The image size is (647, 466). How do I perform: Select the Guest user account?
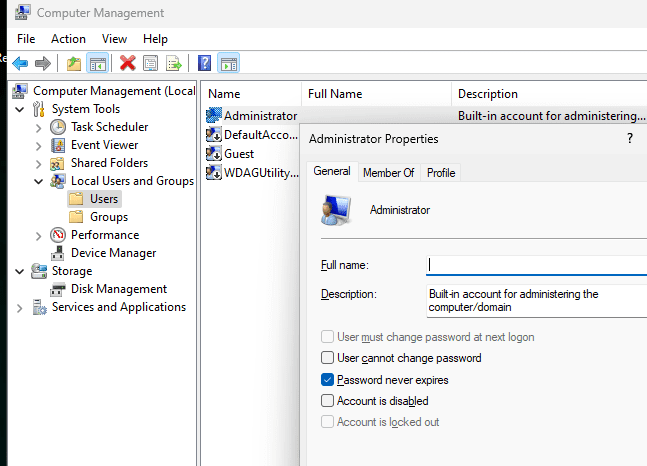[x=238, y=154]
